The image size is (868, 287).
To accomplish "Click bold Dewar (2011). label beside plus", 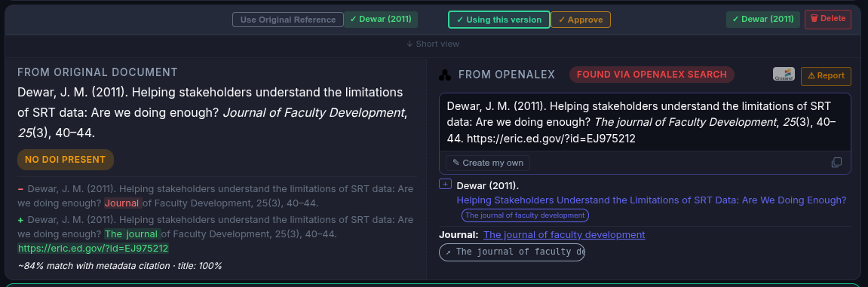I will point(488,185).
